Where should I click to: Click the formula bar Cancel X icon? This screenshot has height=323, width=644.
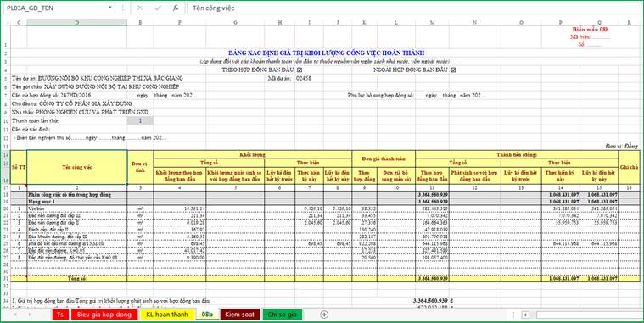[x=140, y=8]
